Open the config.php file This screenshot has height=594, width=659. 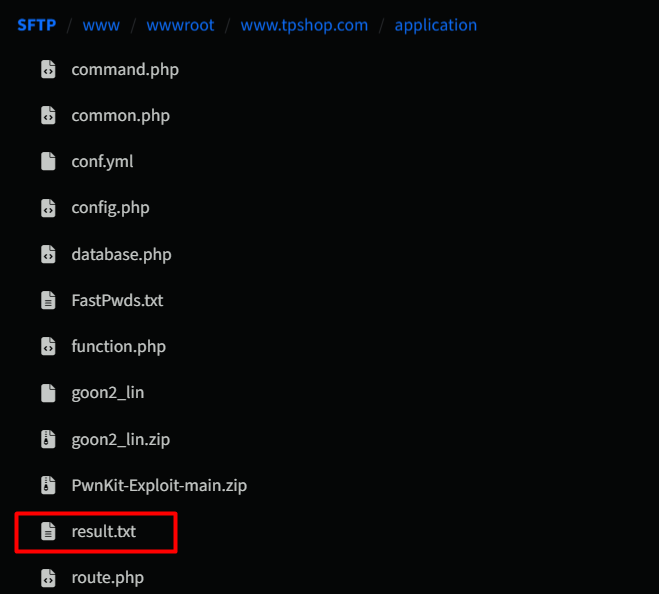110,208
